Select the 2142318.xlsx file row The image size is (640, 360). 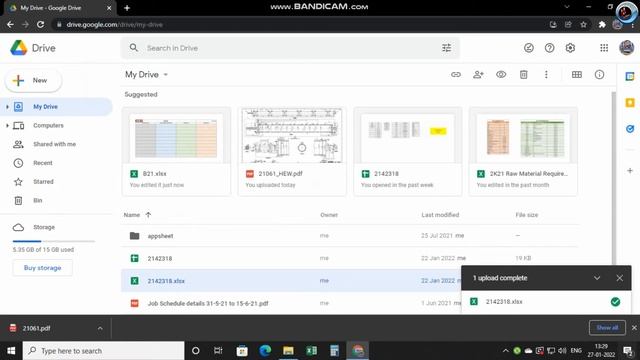291,280
